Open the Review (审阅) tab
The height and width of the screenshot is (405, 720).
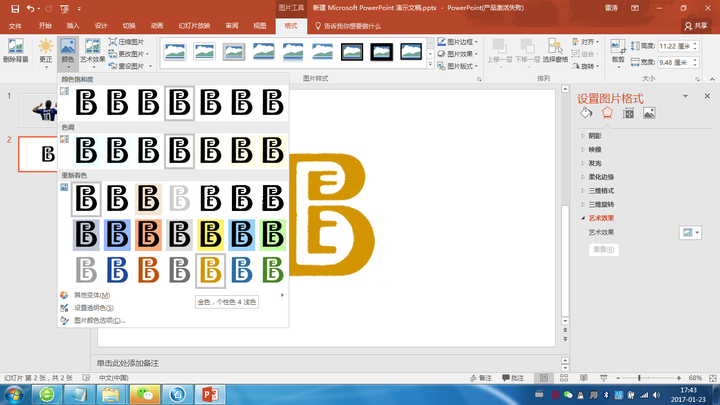pos(231,26)
